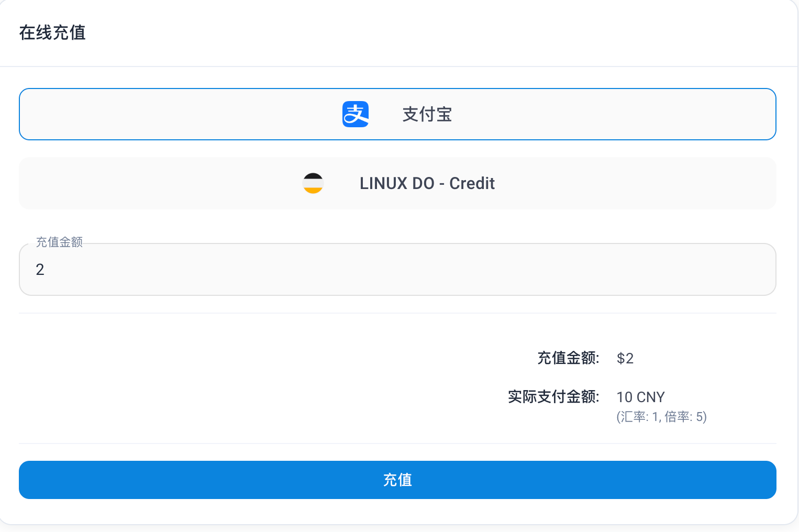
Task: Click the 充值金额: summary label
Action: click(568, 358)
